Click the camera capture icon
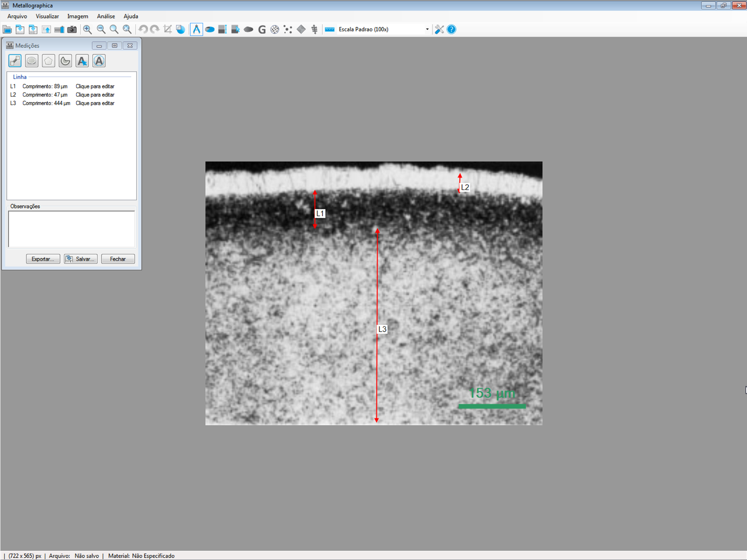Image resolution: width=747 pixels, height=560 pixels. tap(72, 30)
